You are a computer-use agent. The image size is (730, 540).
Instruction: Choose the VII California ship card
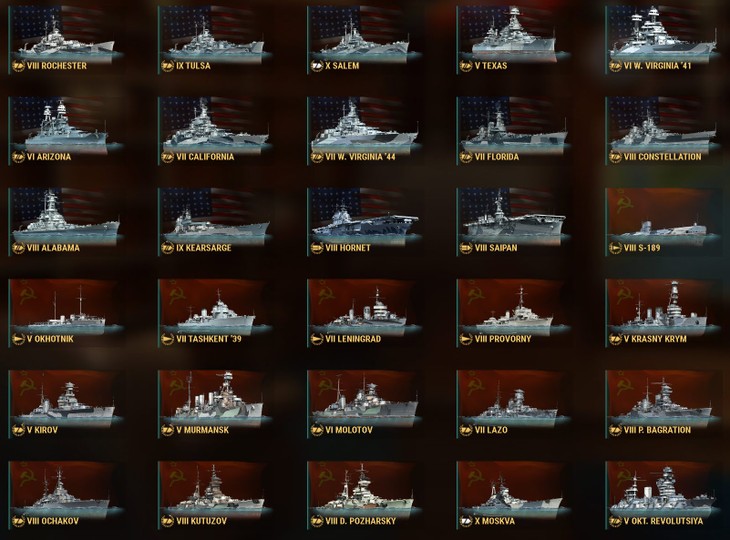point(215,130)
